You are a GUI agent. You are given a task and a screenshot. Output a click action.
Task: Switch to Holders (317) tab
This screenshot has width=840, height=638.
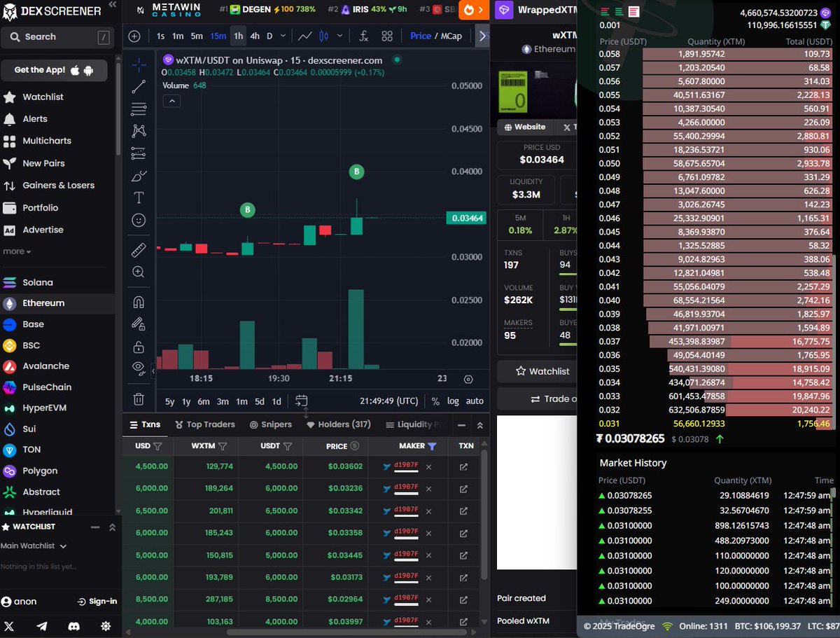(339, 424)
